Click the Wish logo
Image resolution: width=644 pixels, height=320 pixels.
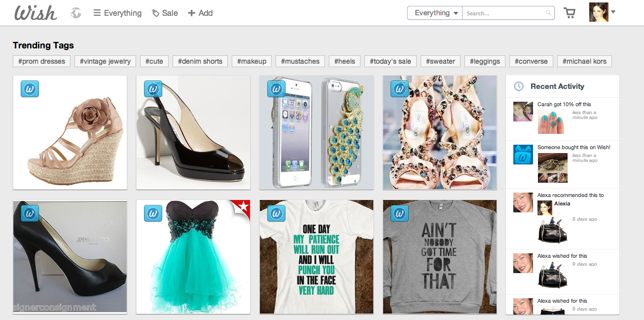coord(36,13)
